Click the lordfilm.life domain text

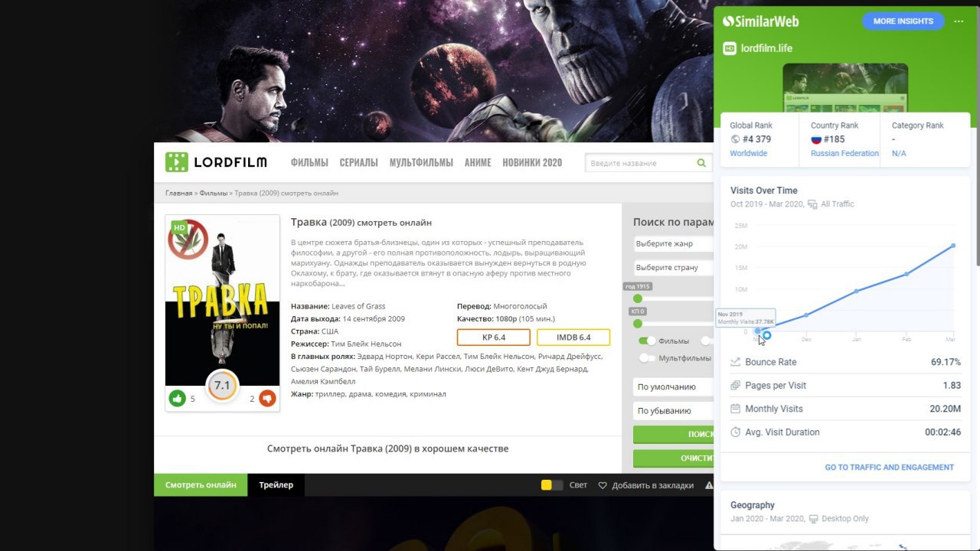(766, 48)
